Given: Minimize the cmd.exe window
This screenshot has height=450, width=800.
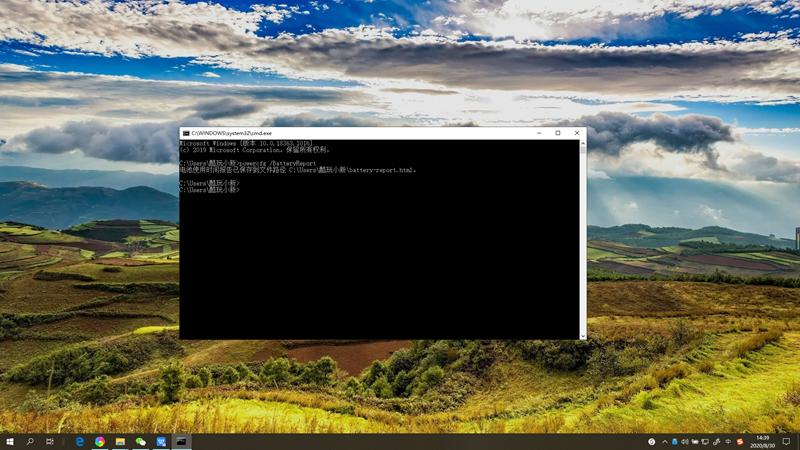Looking at the screenshot, I should [x=539, y=133].
